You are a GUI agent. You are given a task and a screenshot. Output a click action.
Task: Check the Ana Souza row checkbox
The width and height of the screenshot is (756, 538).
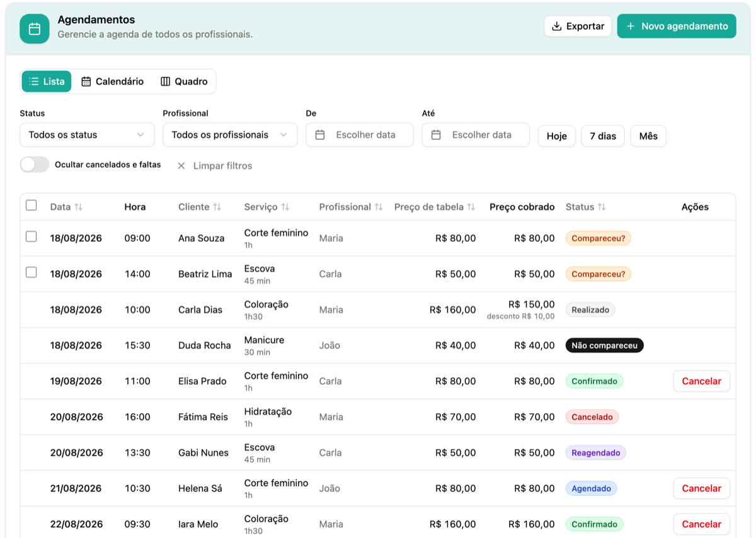(31, 237)
